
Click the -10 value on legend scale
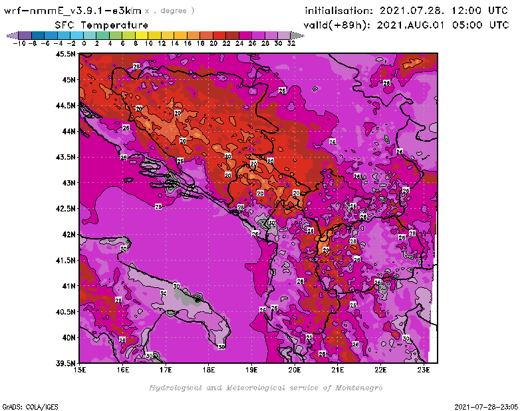tap(19, 44)
